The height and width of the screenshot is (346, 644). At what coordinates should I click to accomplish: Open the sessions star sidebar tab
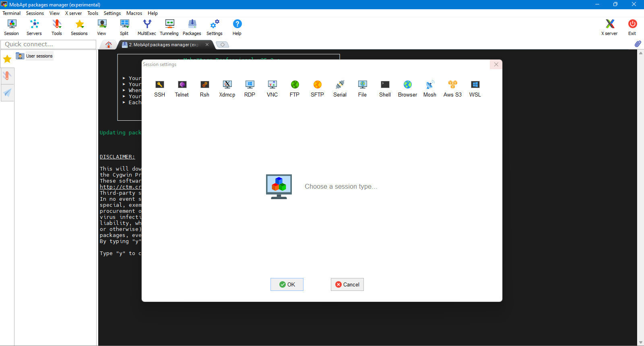[7, 59]
